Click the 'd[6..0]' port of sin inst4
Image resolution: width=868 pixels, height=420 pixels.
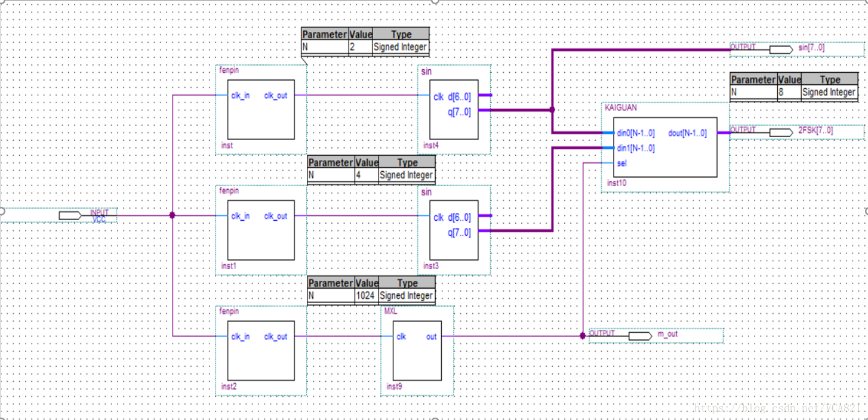pos(460,97)
